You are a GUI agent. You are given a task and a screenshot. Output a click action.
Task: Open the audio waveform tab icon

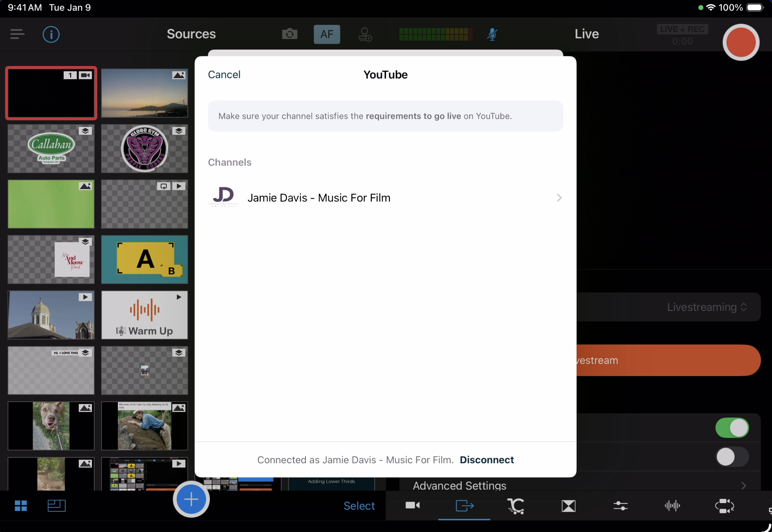coord(672,506)
